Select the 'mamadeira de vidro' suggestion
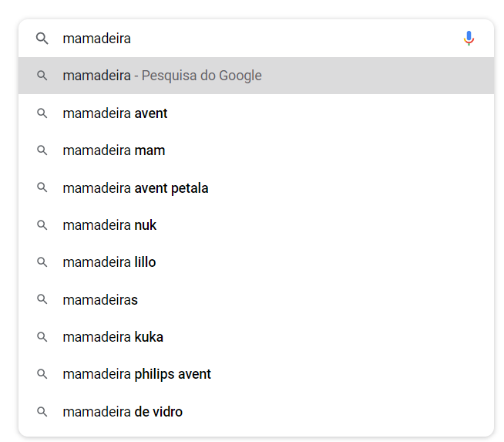The image size is (504, 442). 123,412
